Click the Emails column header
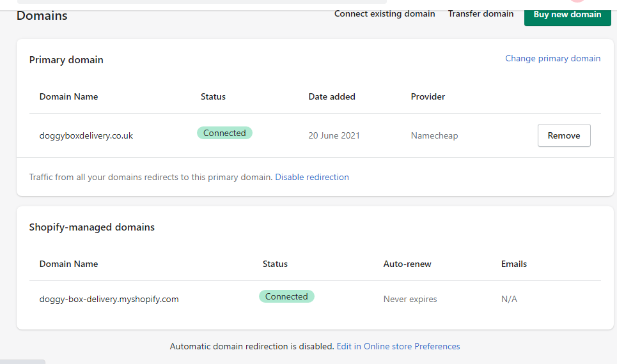Screen dimensions: 617x364 514,264
